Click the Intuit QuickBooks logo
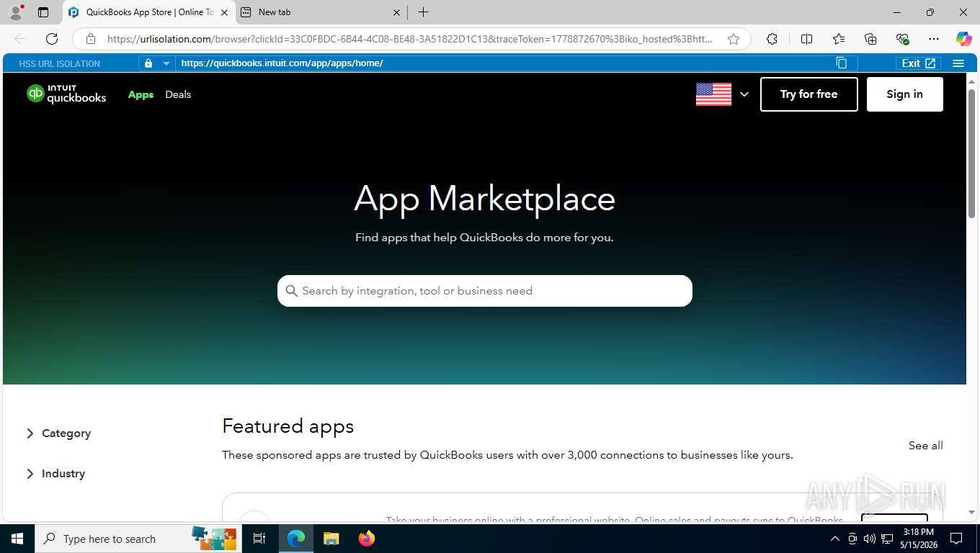Screen dimensions: 980x553 (x=66, y=94)
